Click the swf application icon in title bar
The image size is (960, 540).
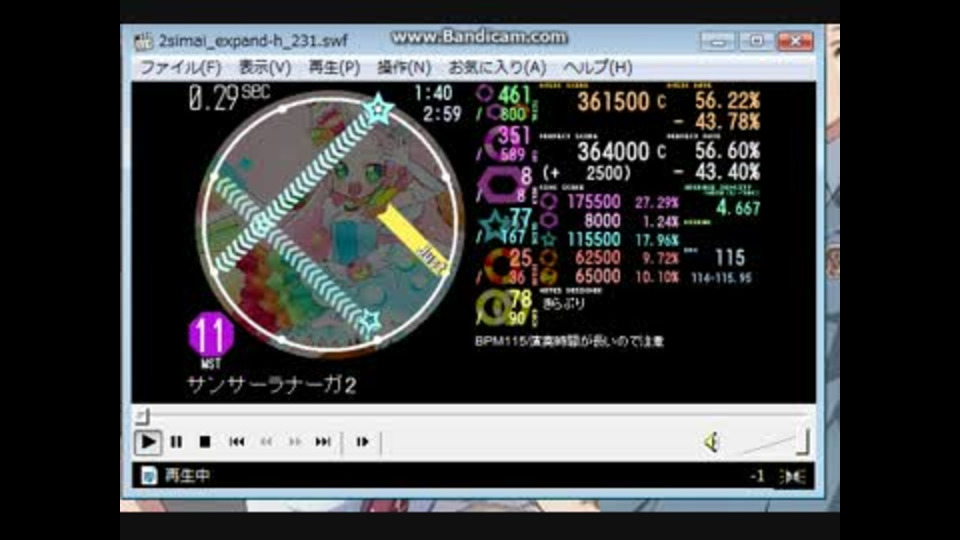tap(143, 42)
